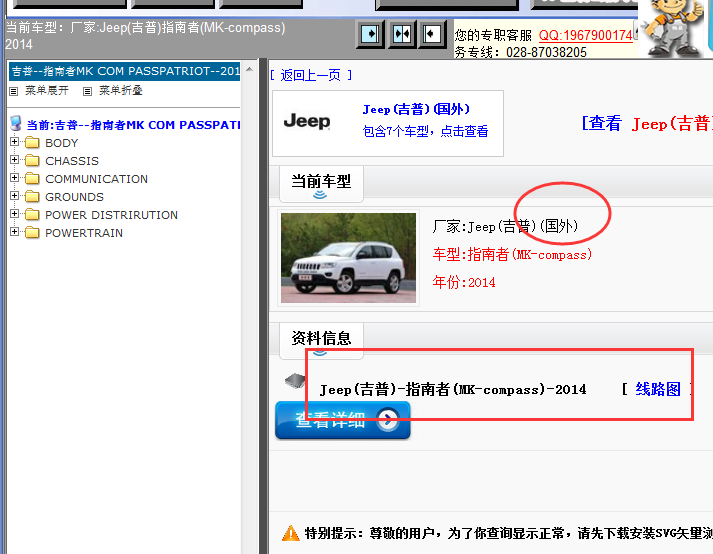713x554 pixels.
Task: Expand the POWERTRAIN folder
Action: (x=15, y=232)
